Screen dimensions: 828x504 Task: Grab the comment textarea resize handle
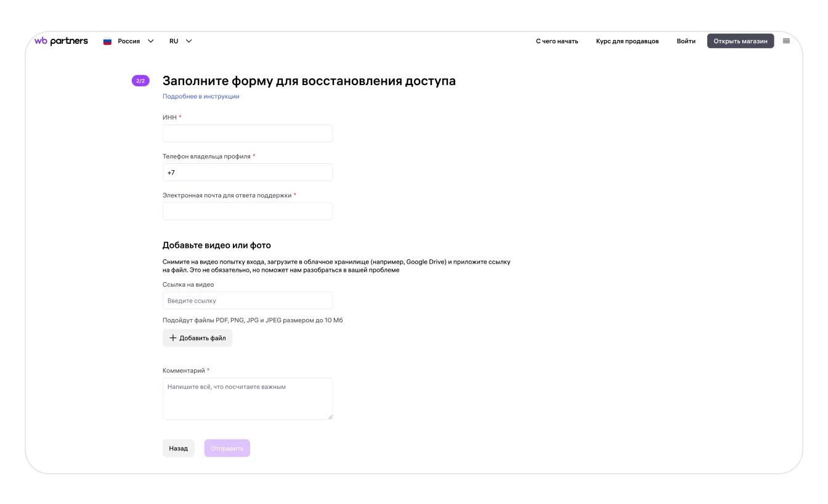point(330,417)
